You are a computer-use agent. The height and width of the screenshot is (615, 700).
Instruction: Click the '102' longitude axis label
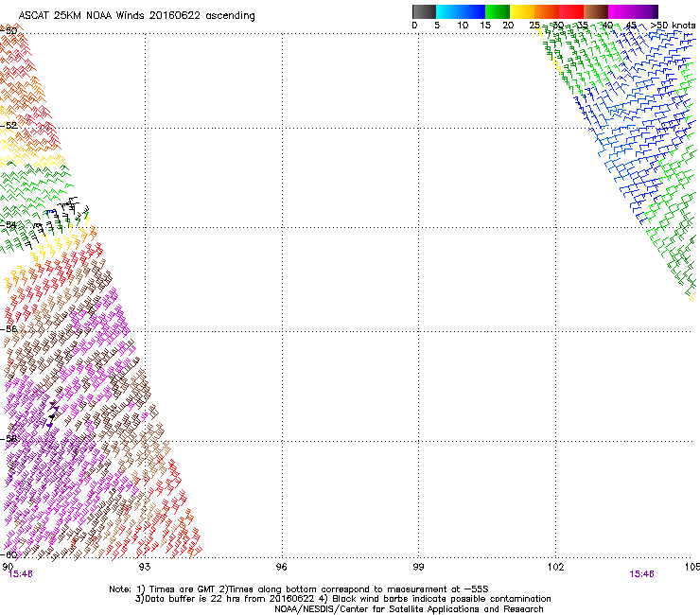556,567
